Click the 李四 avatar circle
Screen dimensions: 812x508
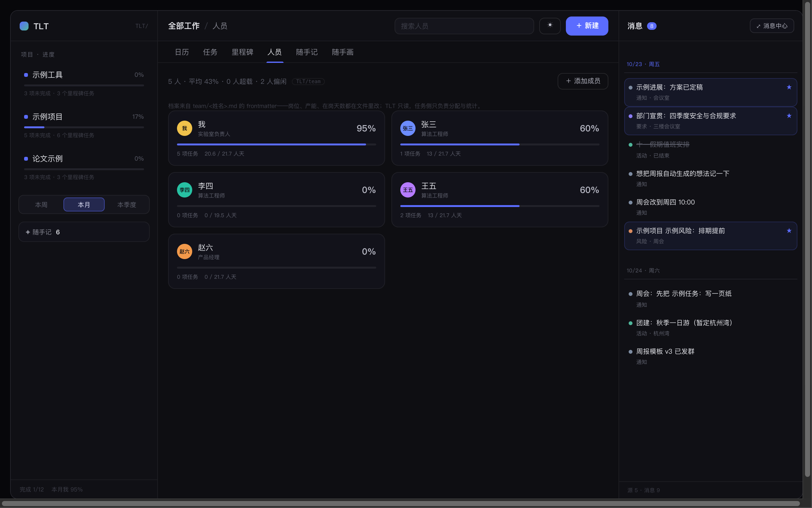pyautogui.click(x=185, y=190)
